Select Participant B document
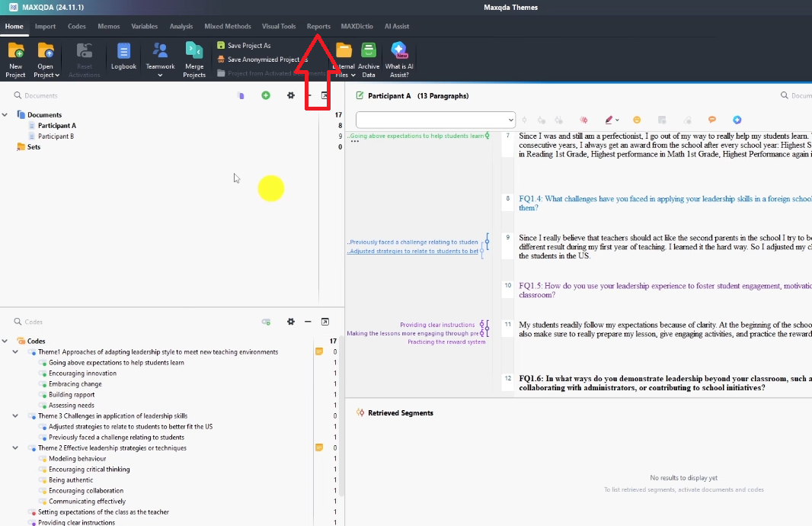The width and height of the screenshot is (812, 526). [56, 136]
